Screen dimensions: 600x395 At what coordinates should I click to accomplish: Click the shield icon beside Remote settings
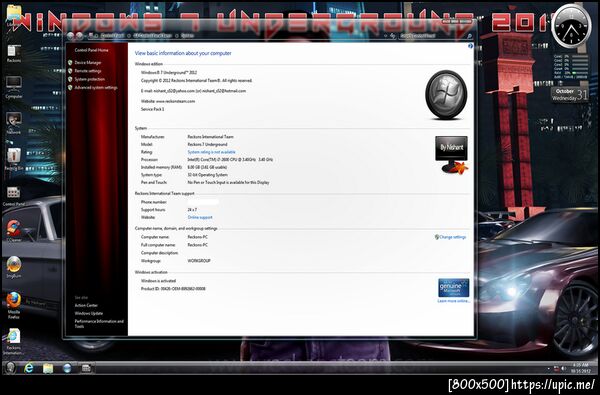point(70,71)
